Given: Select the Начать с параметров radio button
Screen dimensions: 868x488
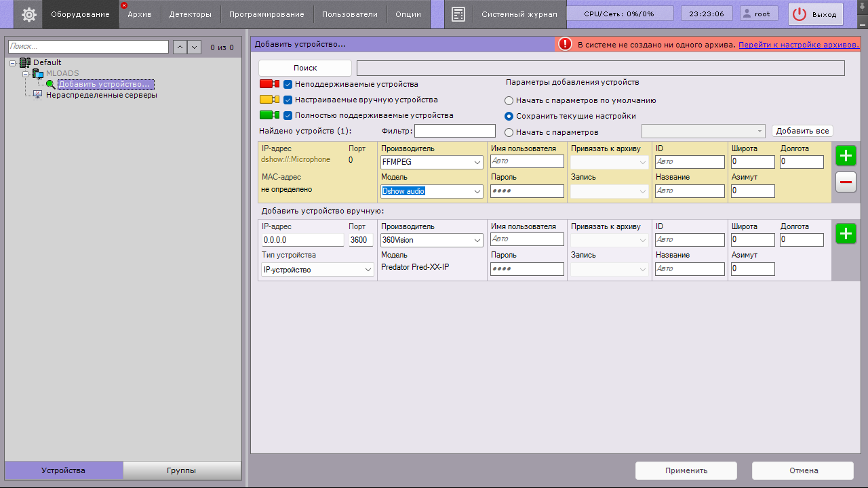Looking at the screenshot, I should [509, 132].
